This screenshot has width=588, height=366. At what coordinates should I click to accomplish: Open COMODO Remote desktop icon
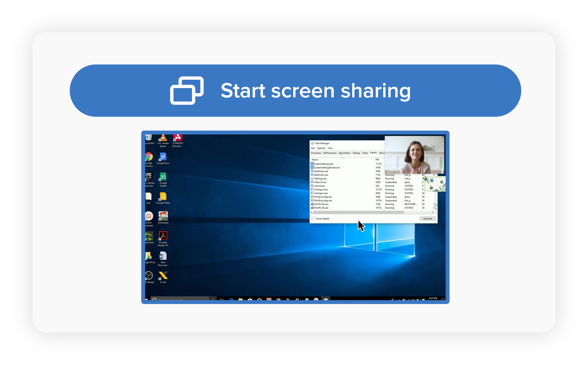click(x=178, y=139)
